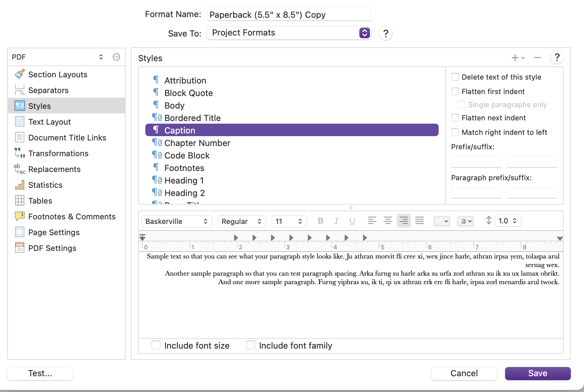Check Include font size
This screenshot has width=584, height=392.
coord(156,345)
